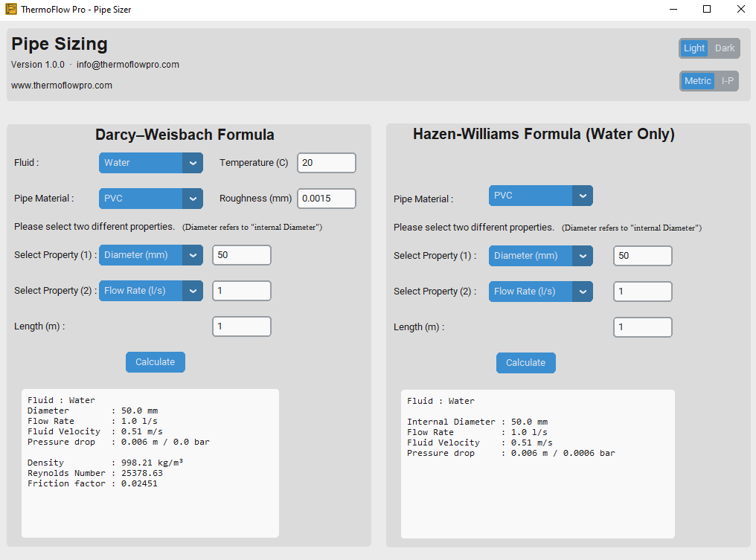756x560 pixels.
Task: Open Hazen-Williams Flow Rate (l/s) dropdown
Action: coord(540,292)
